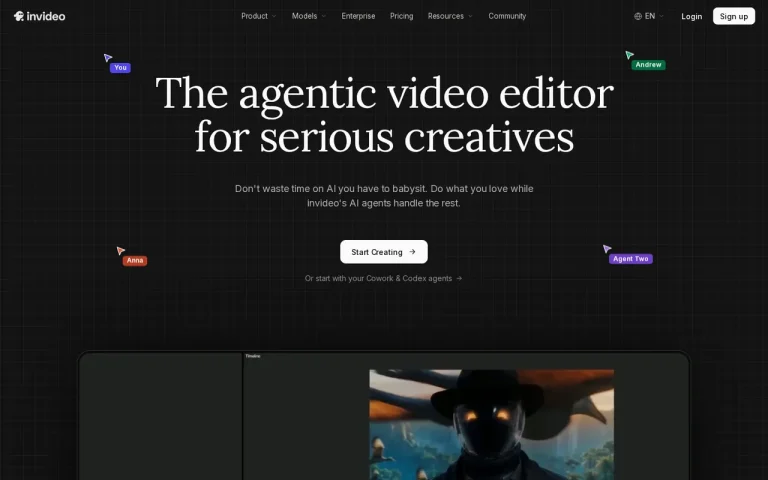The height and width of the screenshot is (480, 768).
Task: Click the purple cursor arrow above You
Action: 108,58
